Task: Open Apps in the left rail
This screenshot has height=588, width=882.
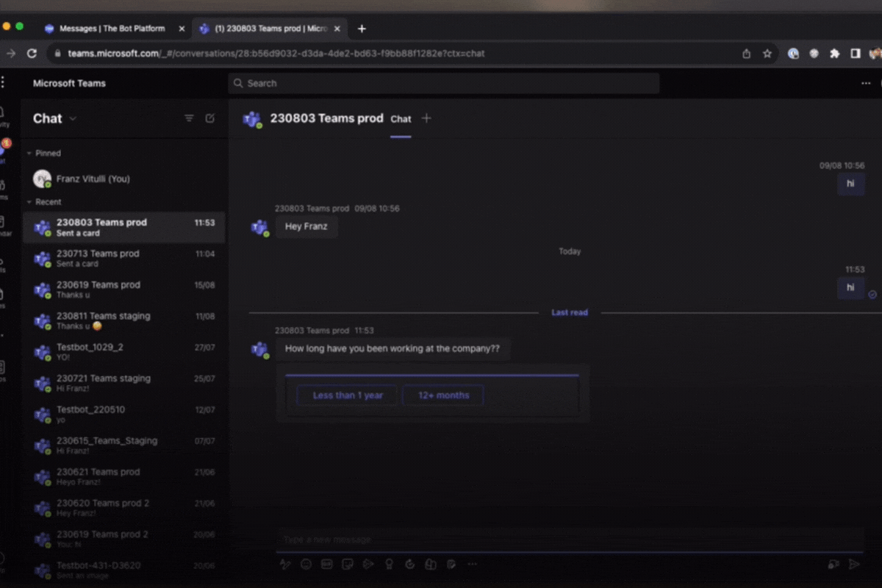Action: [3, 370]
